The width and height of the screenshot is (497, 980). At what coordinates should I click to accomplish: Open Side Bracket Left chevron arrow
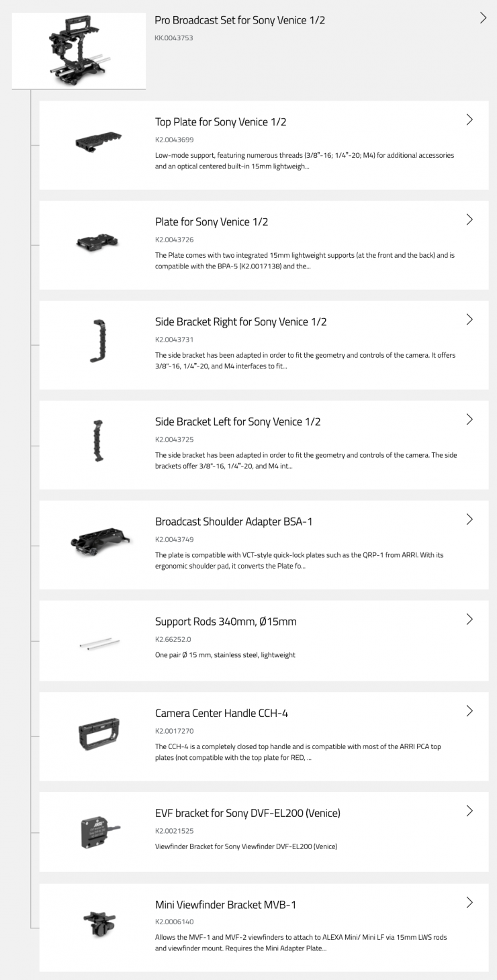pos(469,420)
